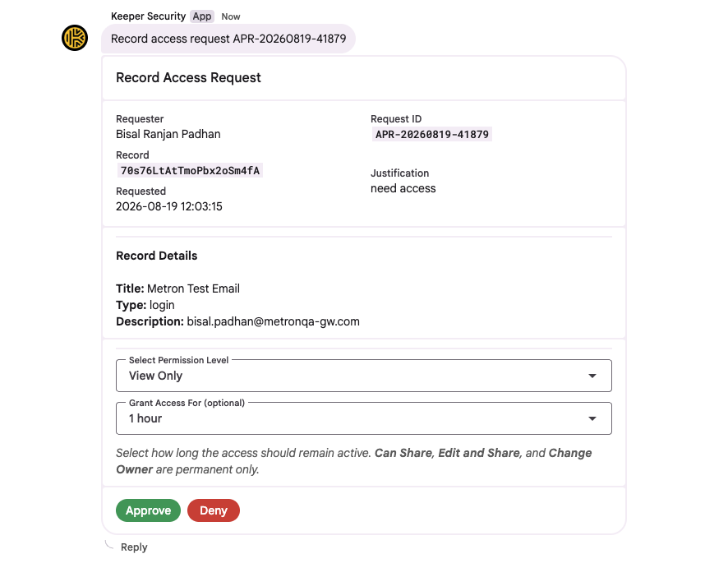Screen dimensions: 728x577
Task: Open the Select Permission Level dropdown
Action: [x=363, y=376]
